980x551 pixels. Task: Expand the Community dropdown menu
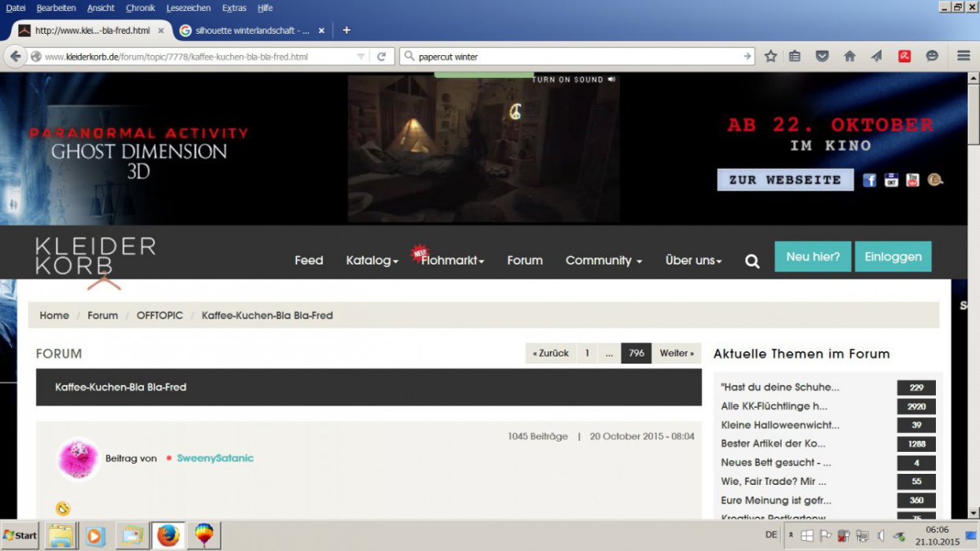click(603, 261)
